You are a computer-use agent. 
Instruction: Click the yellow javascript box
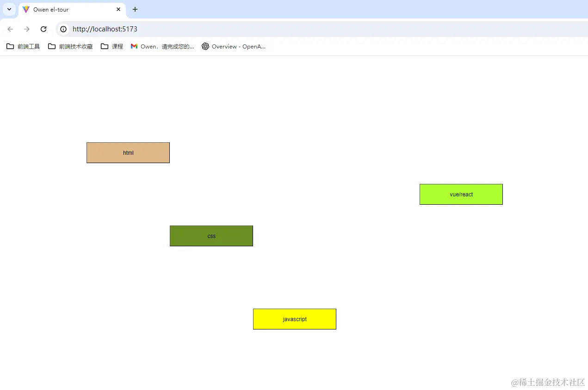click(x=295, y=319)
